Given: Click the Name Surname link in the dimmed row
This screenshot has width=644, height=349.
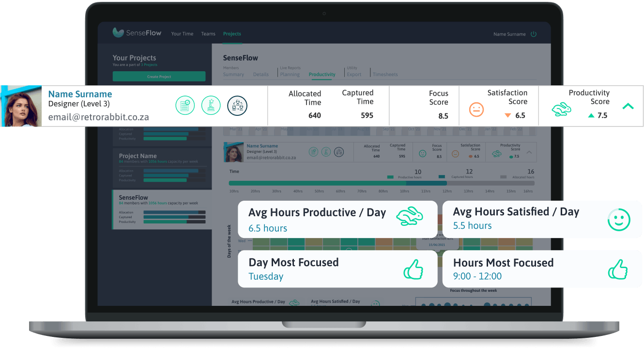Looking at the screenshot, I should point(262,146).
